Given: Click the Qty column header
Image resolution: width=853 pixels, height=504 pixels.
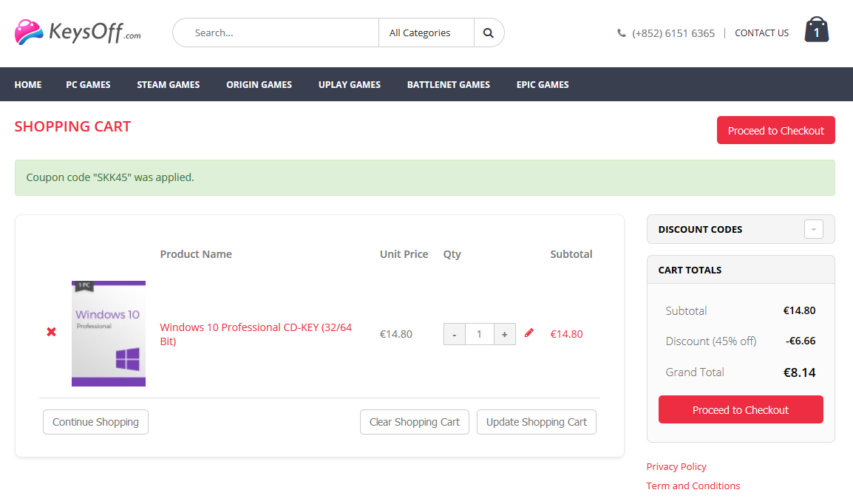Looking at the screenshot, I should point(452,254).
